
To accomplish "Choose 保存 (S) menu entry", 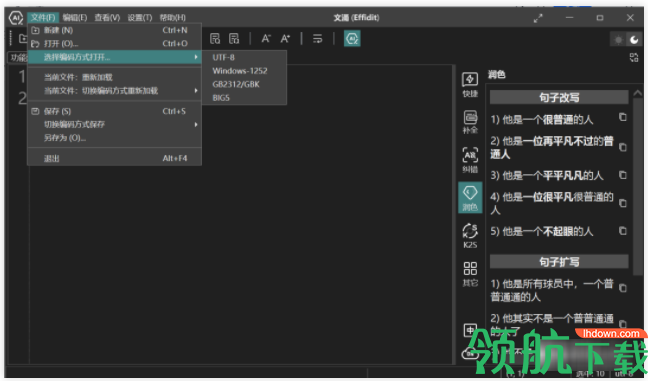I will coord(114,111).
